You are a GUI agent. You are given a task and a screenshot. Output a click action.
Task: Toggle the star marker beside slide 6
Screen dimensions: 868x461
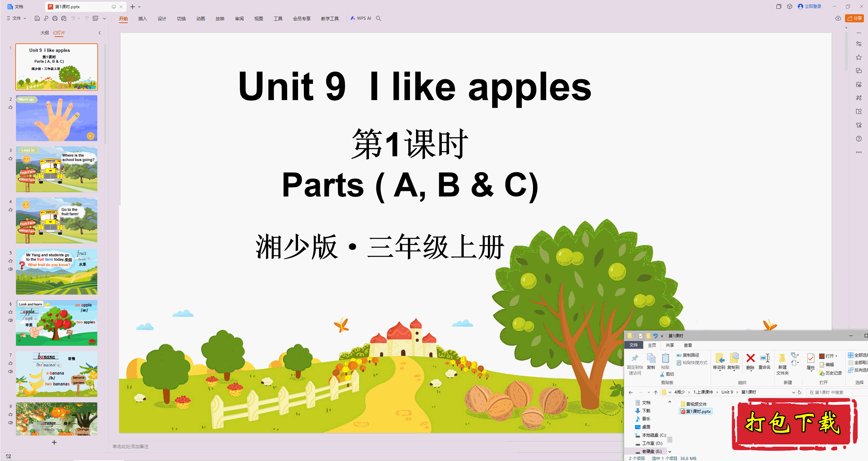click(x=11, y=312)
